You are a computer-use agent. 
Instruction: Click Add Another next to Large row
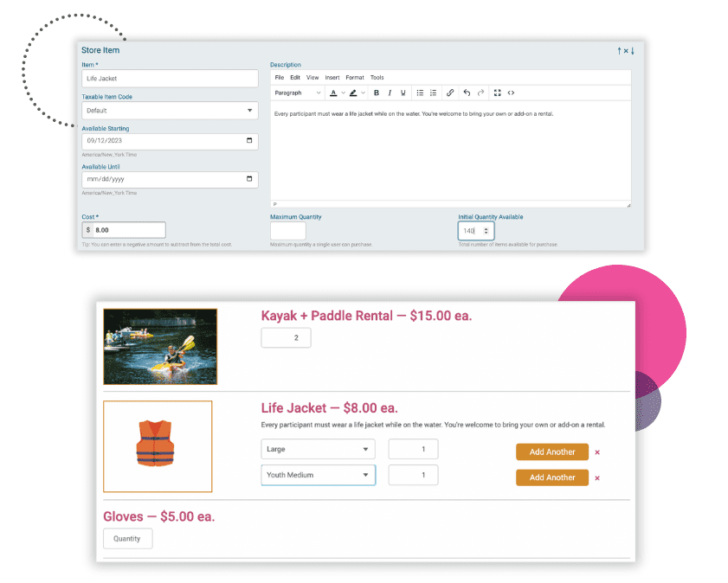[552, 452]
